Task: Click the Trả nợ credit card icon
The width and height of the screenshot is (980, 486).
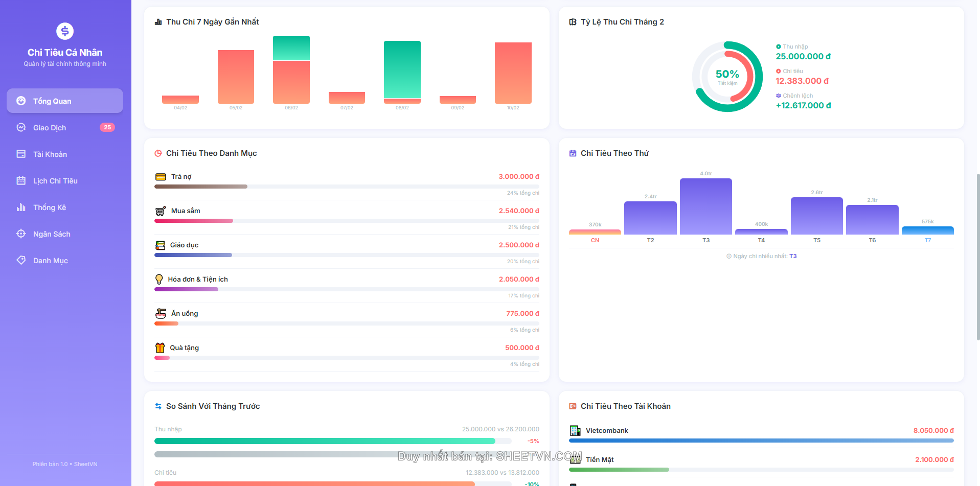Action: [161, 177]
